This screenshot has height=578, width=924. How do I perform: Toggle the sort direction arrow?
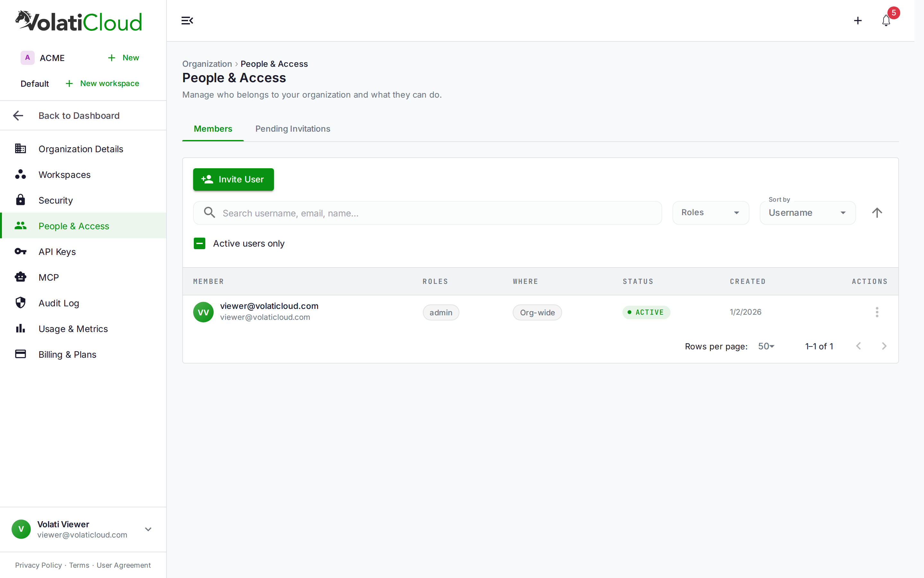click(877, 213)
